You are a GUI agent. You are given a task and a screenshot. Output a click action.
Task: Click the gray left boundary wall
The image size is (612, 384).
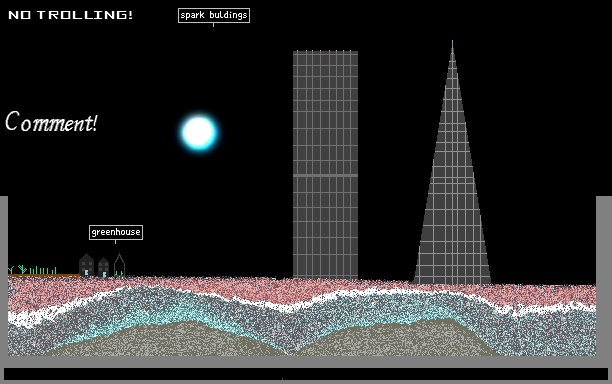[4, 281]
